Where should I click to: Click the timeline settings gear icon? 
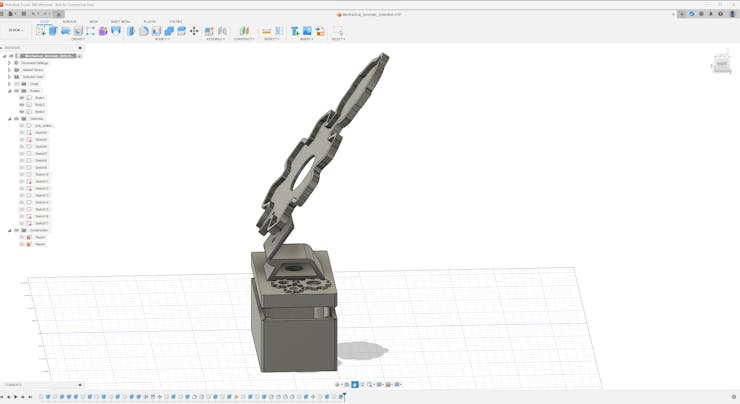(733, 397)
